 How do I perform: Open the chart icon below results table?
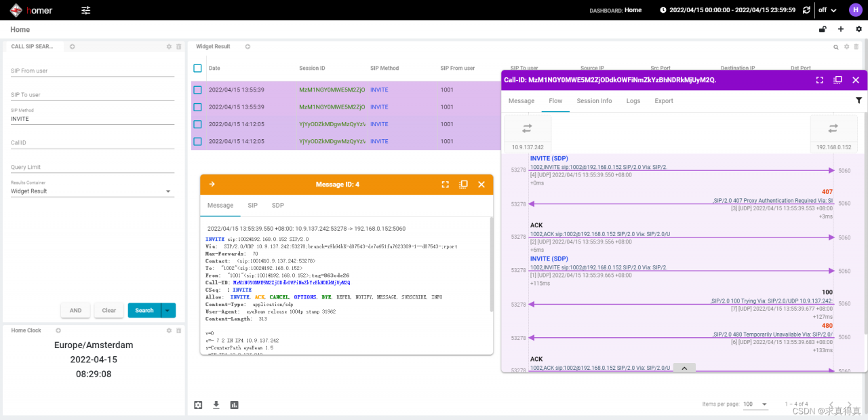(x=235, y=405)
